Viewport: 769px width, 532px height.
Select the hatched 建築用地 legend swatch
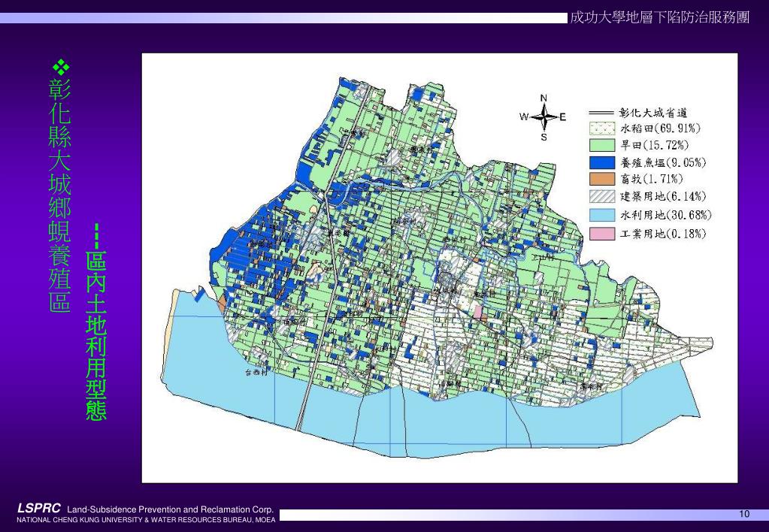(x=601, y=197)
